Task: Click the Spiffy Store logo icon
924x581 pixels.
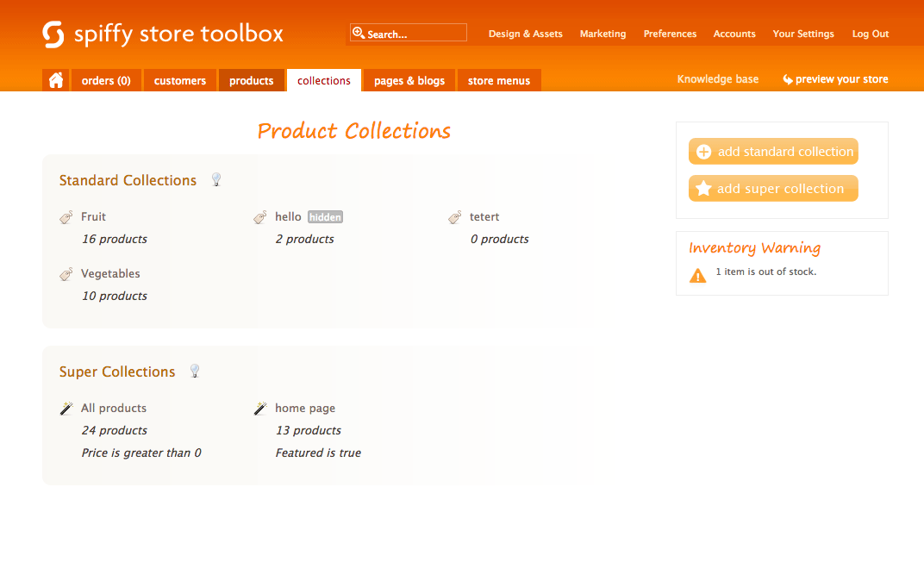Action: point(53,34)
